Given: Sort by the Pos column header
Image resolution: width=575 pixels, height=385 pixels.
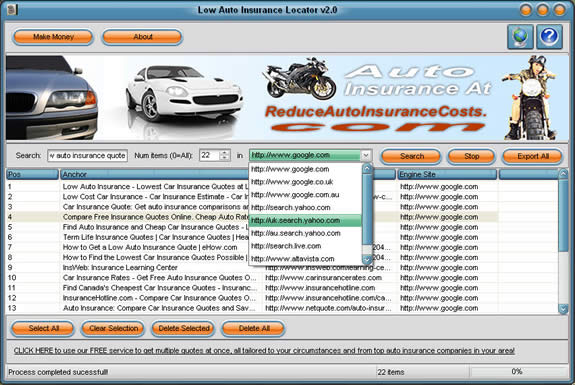Looking at the screenshot, I should click(x=32, y=175).
